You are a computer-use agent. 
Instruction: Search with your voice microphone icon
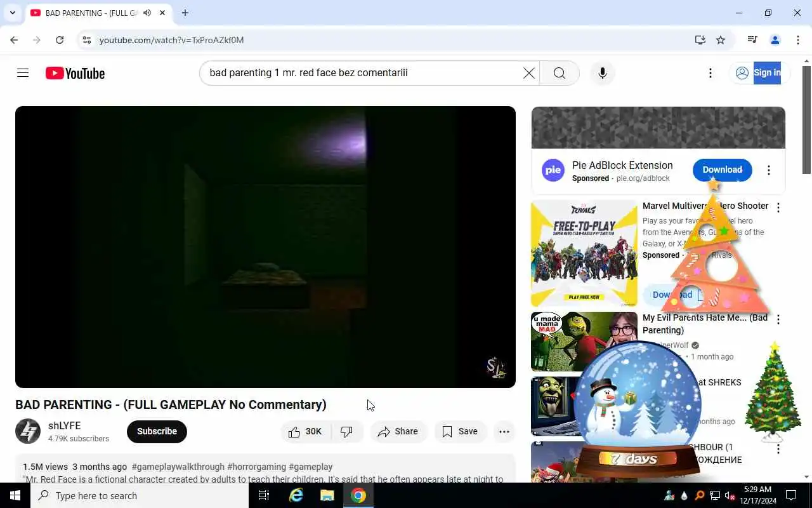coord(602,73)
